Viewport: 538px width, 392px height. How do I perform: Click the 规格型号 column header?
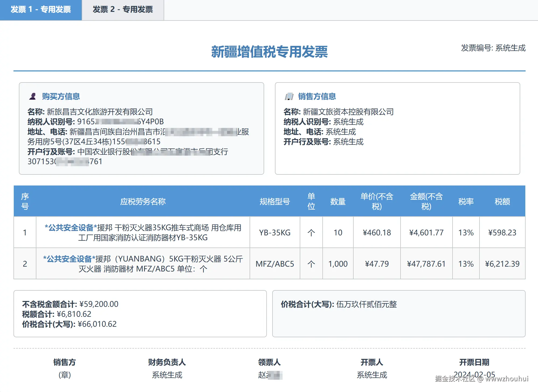pos(275,201)
